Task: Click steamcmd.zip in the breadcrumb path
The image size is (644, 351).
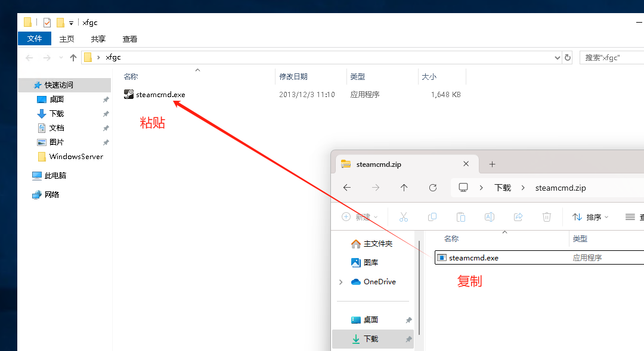Action: coord(561,188)
